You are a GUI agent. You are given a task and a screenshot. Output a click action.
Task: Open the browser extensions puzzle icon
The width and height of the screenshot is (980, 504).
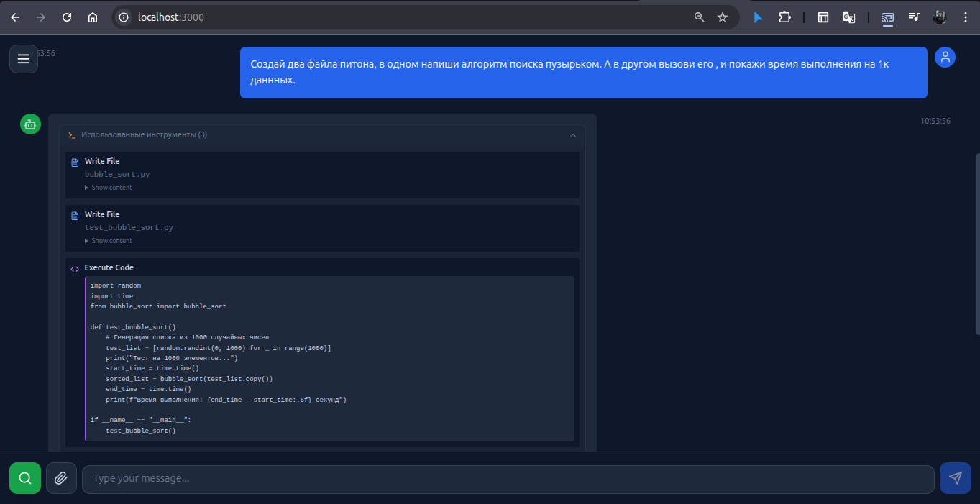tap(784, 17)
